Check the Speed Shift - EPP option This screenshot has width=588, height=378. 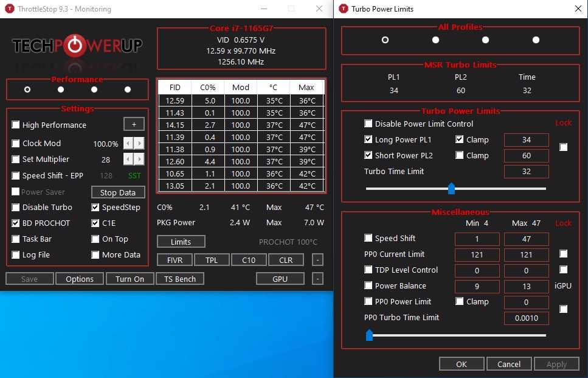(15, 175)
